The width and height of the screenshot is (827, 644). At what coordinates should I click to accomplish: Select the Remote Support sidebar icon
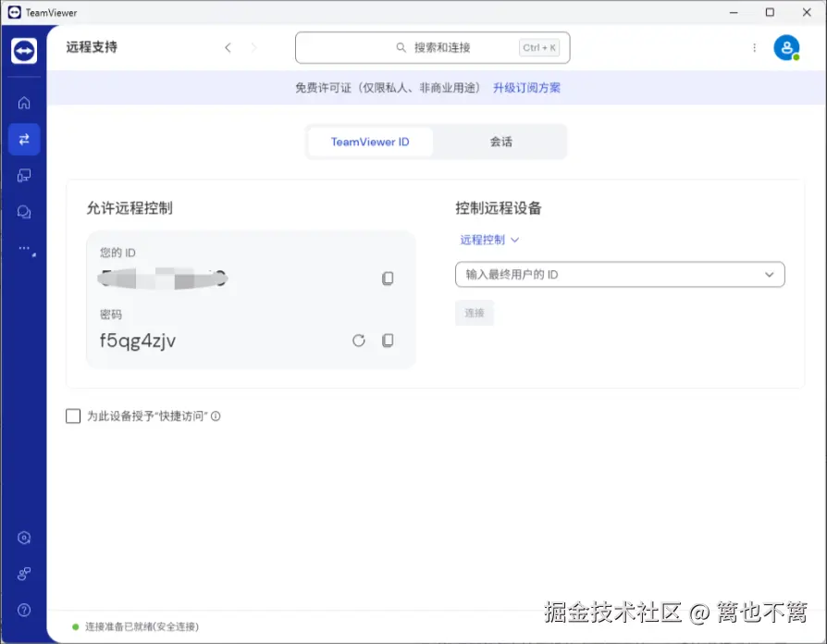tap(23, 139)
